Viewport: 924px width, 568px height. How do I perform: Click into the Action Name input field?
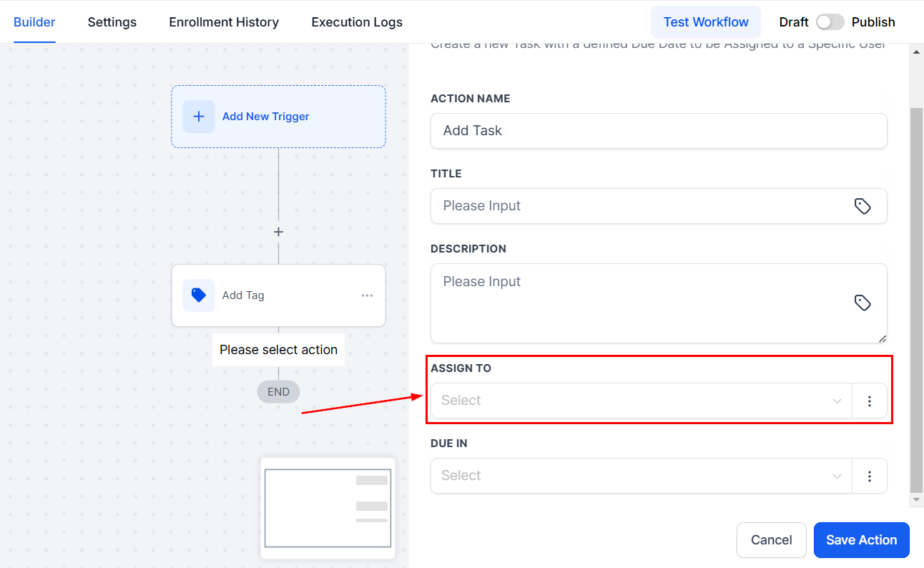point(658,131)
